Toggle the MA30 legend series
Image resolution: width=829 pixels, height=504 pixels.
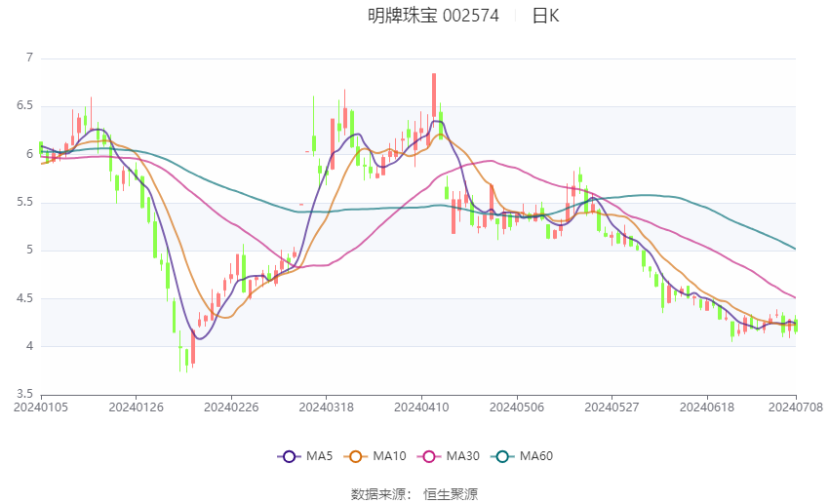pyautogui.click(x=449, y=456)
